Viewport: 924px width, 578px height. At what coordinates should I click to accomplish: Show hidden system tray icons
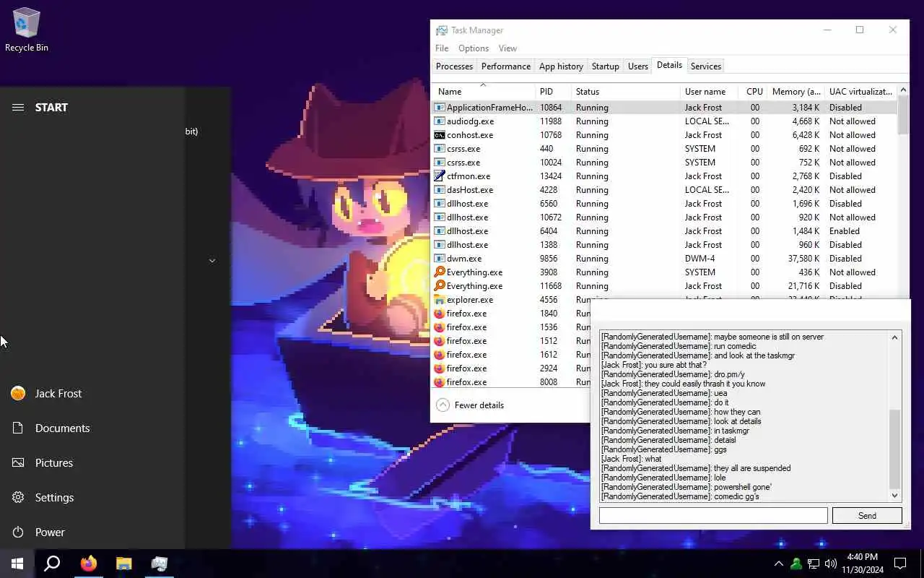[x=778, y=564]
